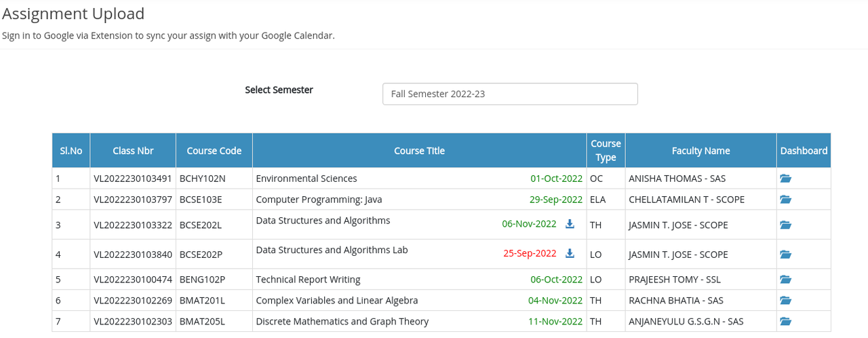Viewport: 868px width, 338px height.
Task: Select class number VL2022230103491
Action: pyautogui.click(x=133, y=179)
